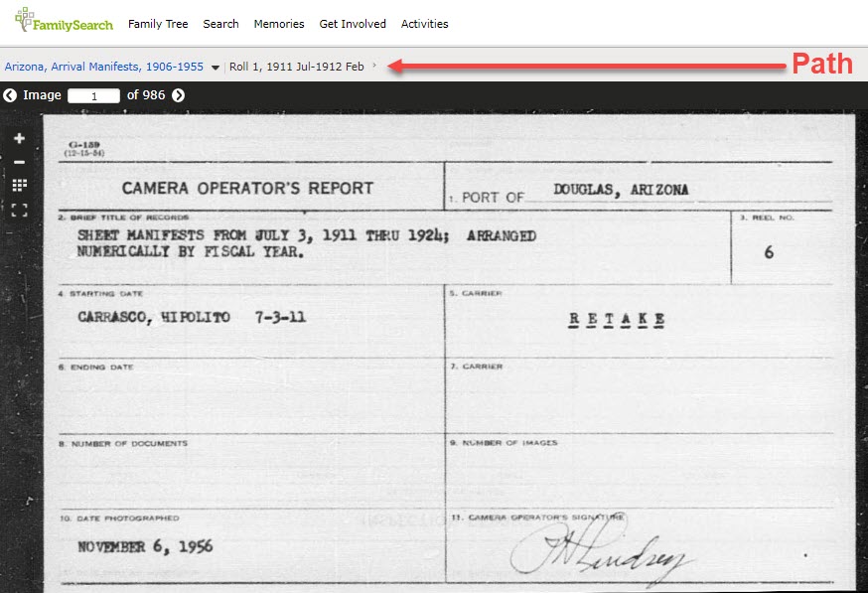Viewport: 868px width, 593px height.
Task: Click the 'of 986' image count text
Action: point(146,95)
